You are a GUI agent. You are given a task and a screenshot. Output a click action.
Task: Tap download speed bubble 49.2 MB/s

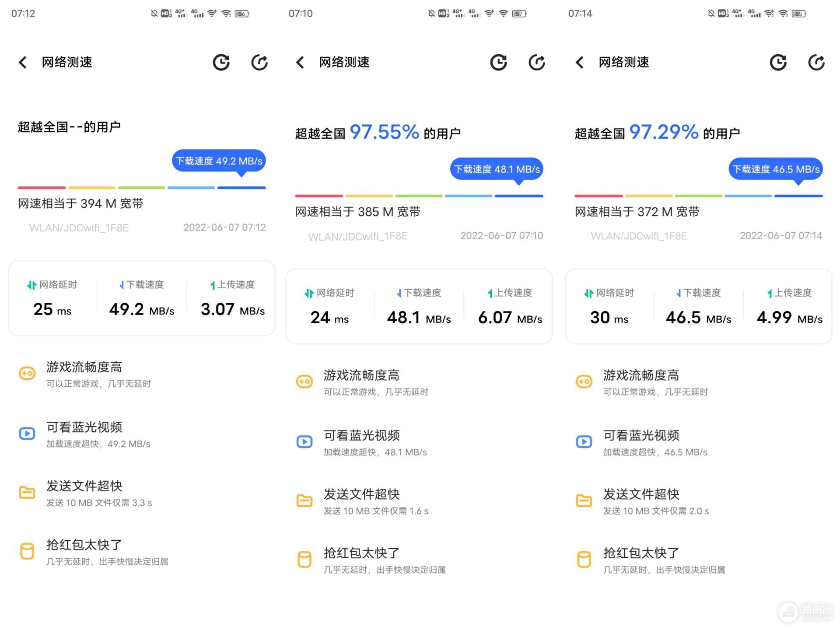click(x=219, y=161)
